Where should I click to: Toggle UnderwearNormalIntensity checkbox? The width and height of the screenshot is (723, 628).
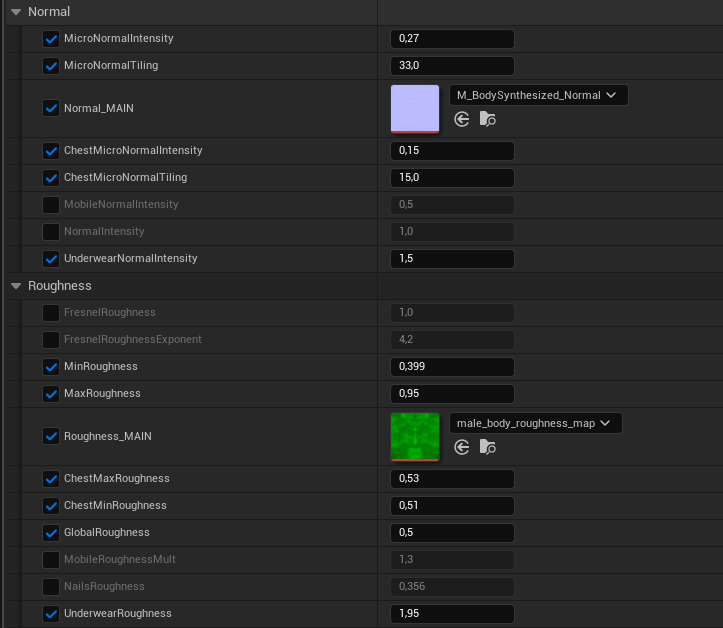51,259
